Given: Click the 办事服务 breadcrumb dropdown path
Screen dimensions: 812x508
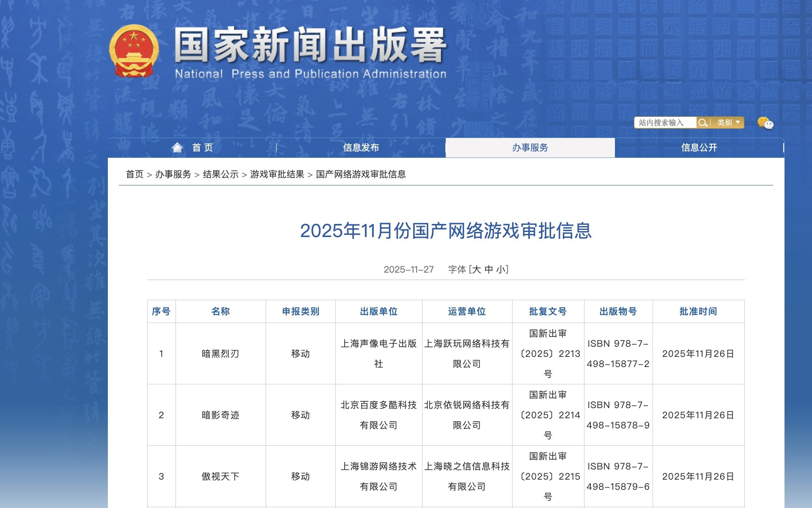Looking at the screenshot, I should (x=174, y=174).
